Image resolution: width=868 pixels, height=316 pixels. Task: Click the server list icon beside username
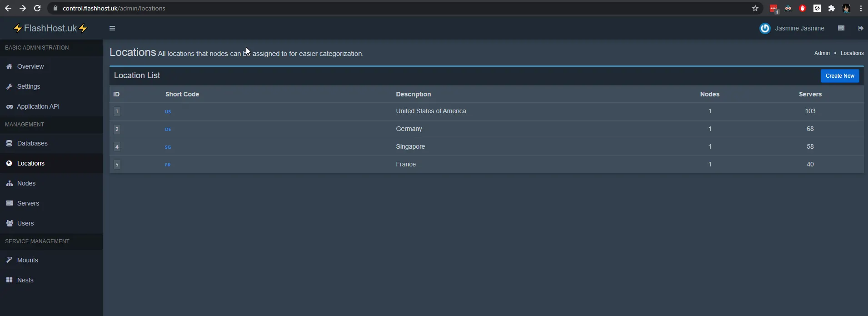pyautogui.click(x=841, y=28)
